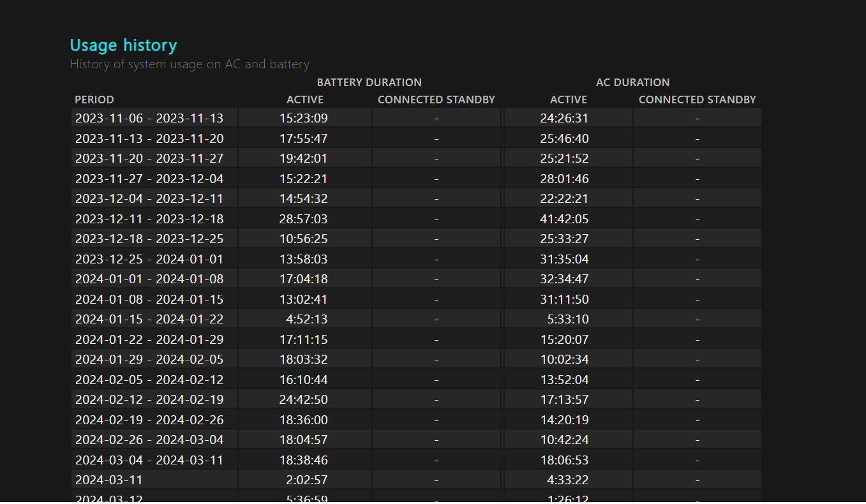Click AC active value 10:02:34
This screenshot has width=866, height=504.
[x=565, y=359]
